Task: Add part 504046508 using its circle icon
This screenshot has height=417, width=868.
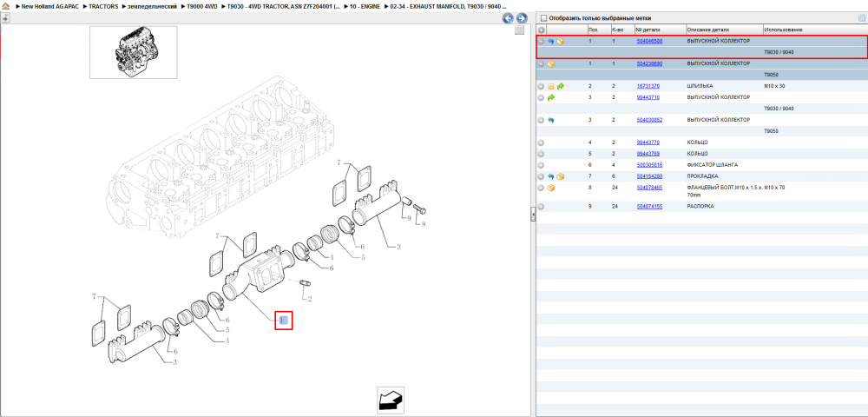Action: tap(542, 42)
